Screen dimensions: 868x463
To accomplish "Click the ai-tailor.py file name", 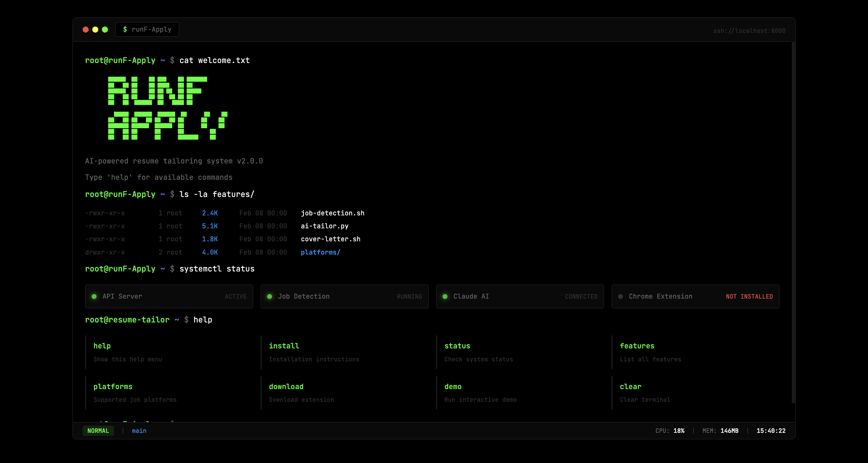I will 324,226.
